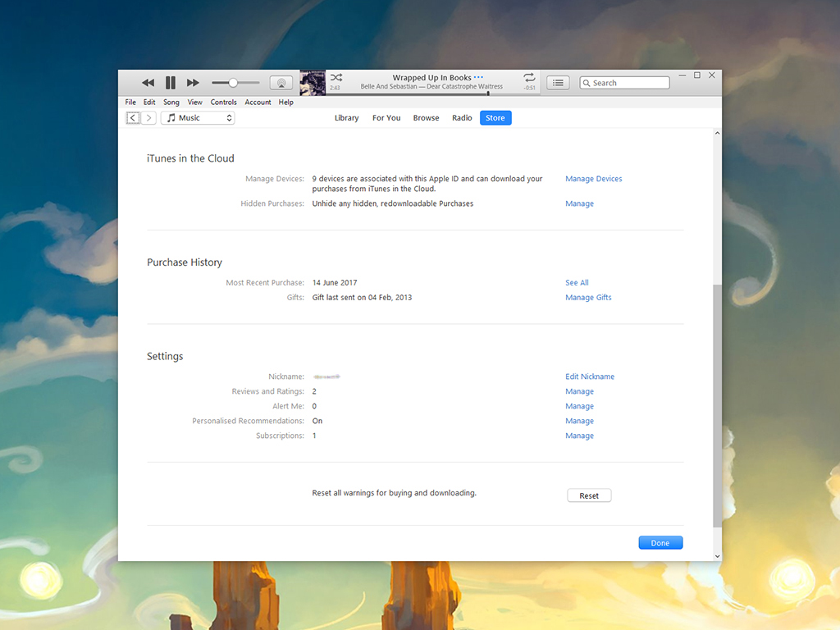Click the three-dot song options icon
This screenshot has width=840, height=630.
click(479, 78)
